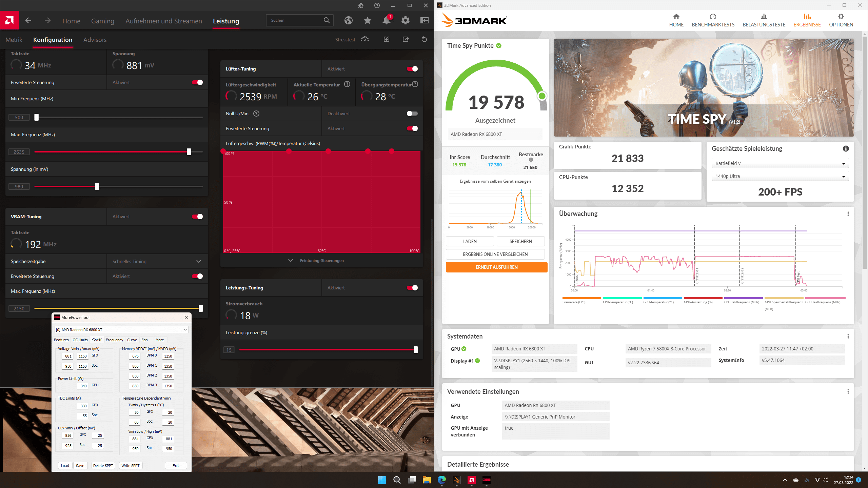Toggle fan Erweiterte Steuerung switch

tap(412, 128)
